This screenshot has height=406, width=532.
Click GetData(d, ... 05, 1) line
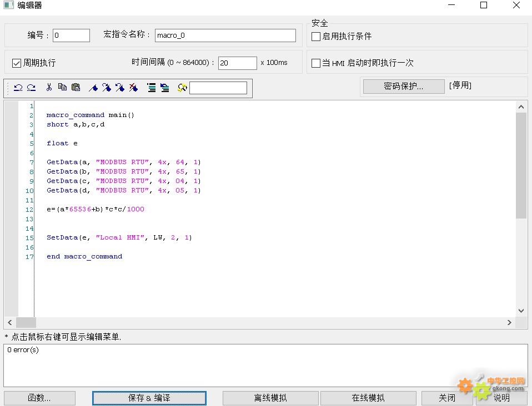coord(123,190)
